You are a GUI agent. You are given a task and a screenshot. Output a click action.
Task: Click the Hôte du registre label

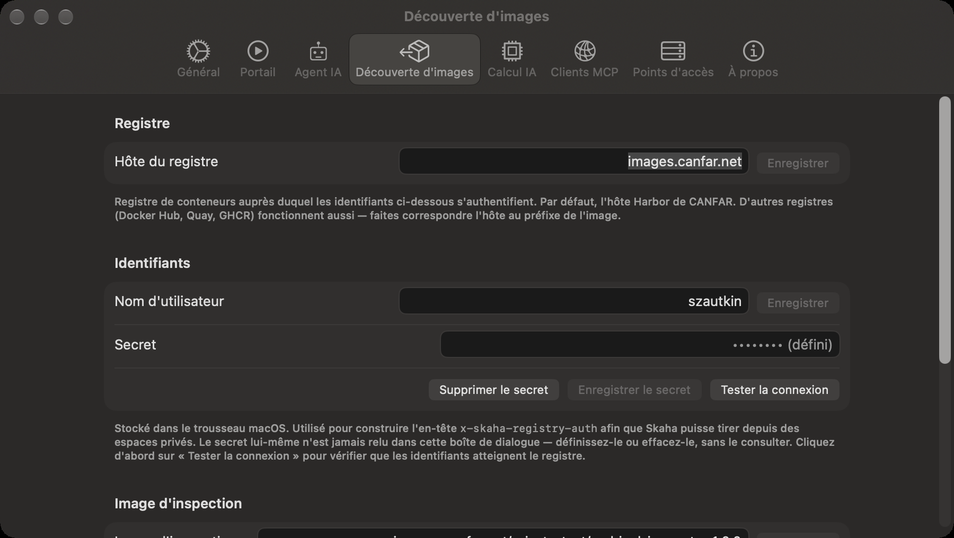click(166, 161)
